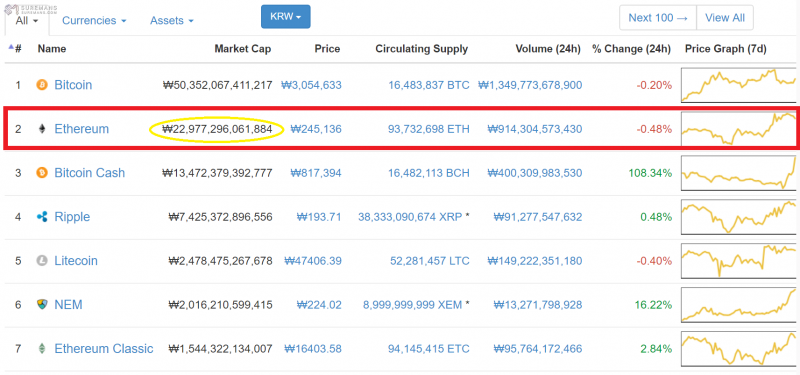
Task: Open Ripple 7d price graph
Action: click(x=739, y=216)
